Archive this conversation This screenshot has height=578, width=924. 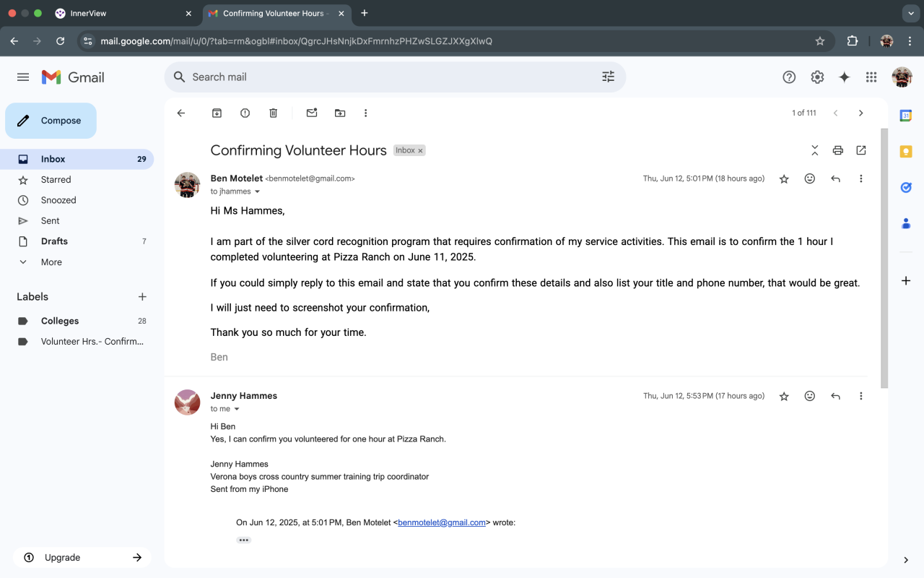pos(217,113)
